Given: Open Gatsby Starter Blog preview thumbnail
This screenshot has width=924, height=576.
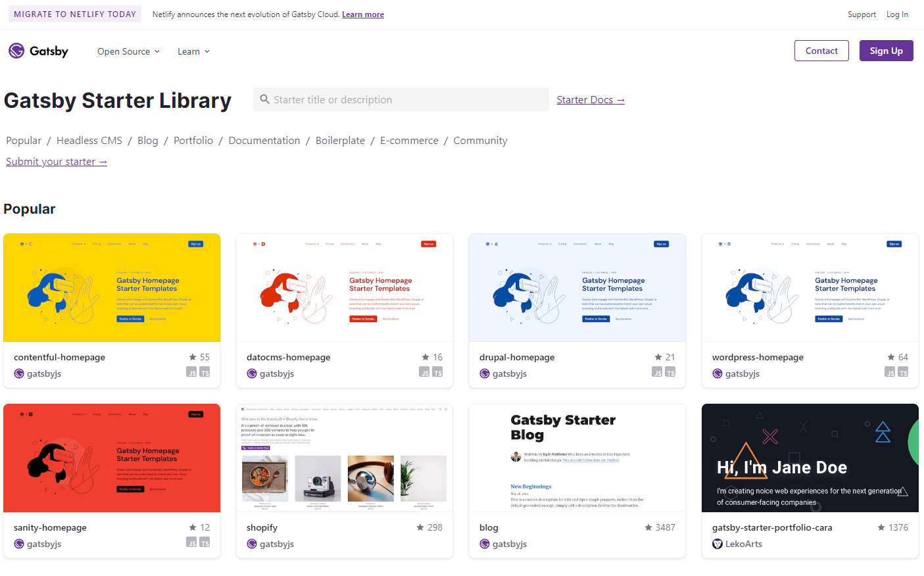Looking at the screenshot, I should tap(577, 458).
